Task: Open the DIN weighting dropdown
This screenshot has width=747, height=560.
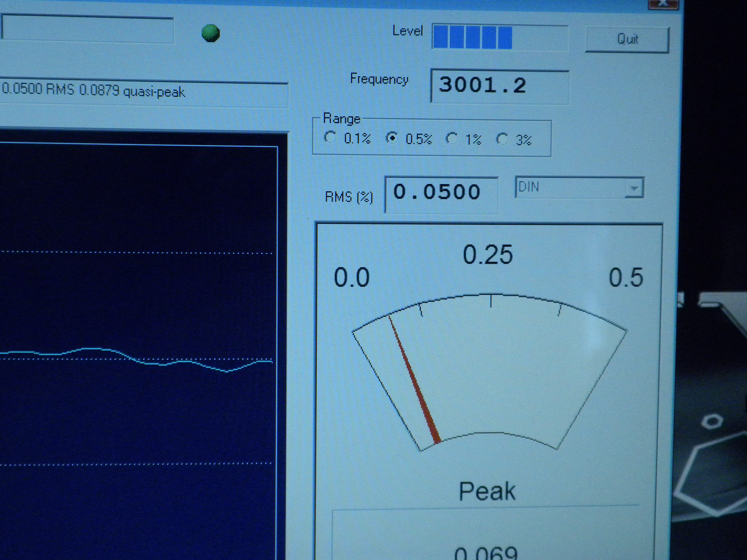Action: [571, 187]
